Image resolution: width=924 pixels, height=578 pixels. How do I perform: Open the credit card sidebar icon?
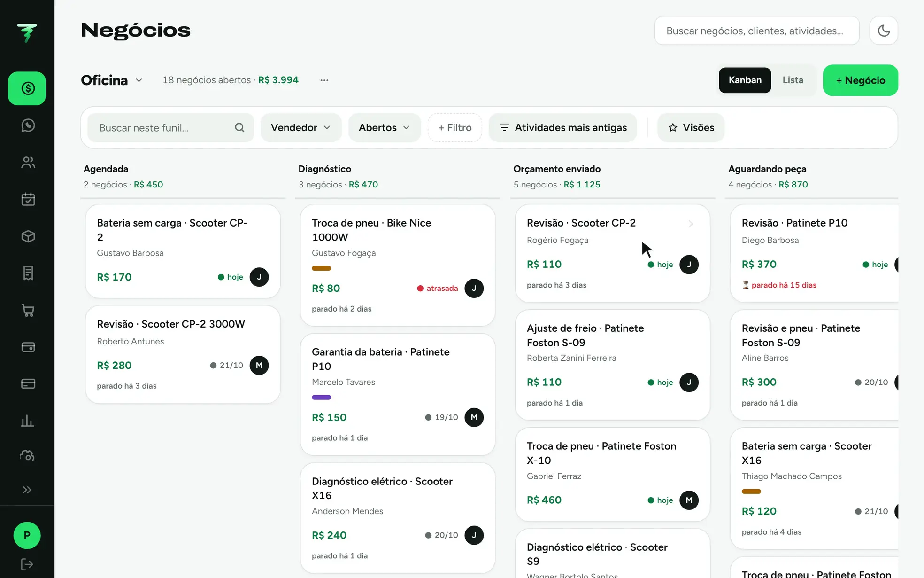click(x=28, y=384)
